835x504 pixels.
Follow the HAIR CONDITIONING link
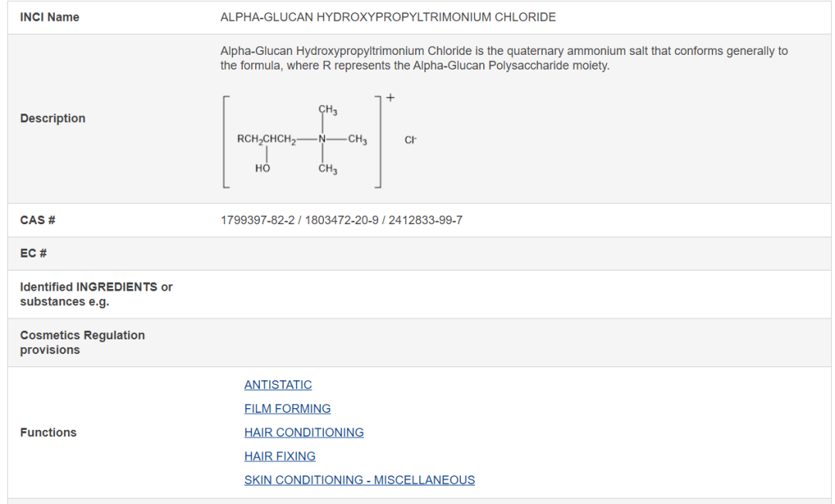(x=304, y=433)
